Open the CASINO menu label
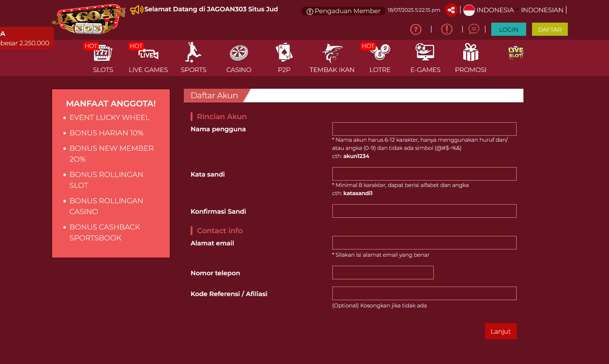The width and height of the screenshot is (609, 364). click(239, 70)
